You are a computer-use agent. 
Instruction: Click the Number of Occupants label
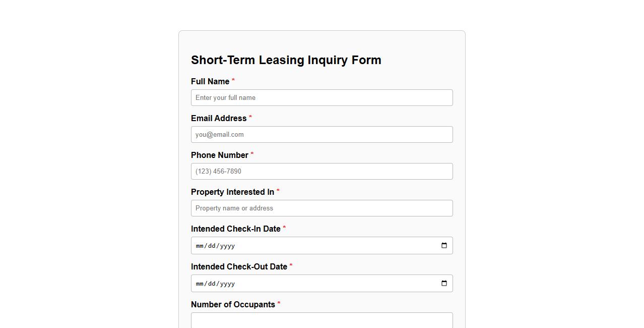tap(233, 304)
